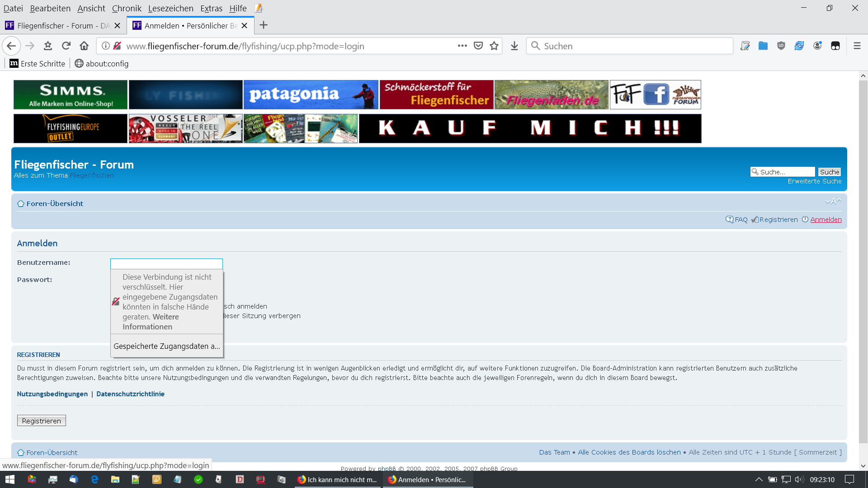The height and width of the screenshot is (488, 868).
Task: Open Downloads arrow in toolbar
Action: coord(514,46)
